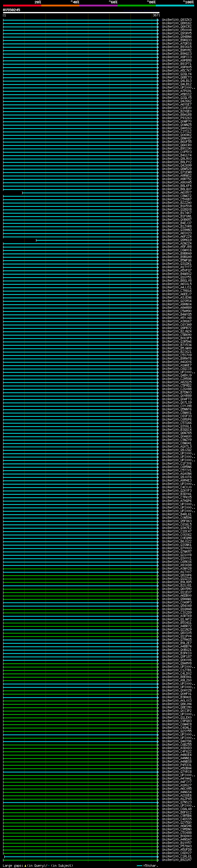The width and height of the screenshot is (197, 868).
Task: Click label UniRef100_B8GLV8
Action: 176,281
